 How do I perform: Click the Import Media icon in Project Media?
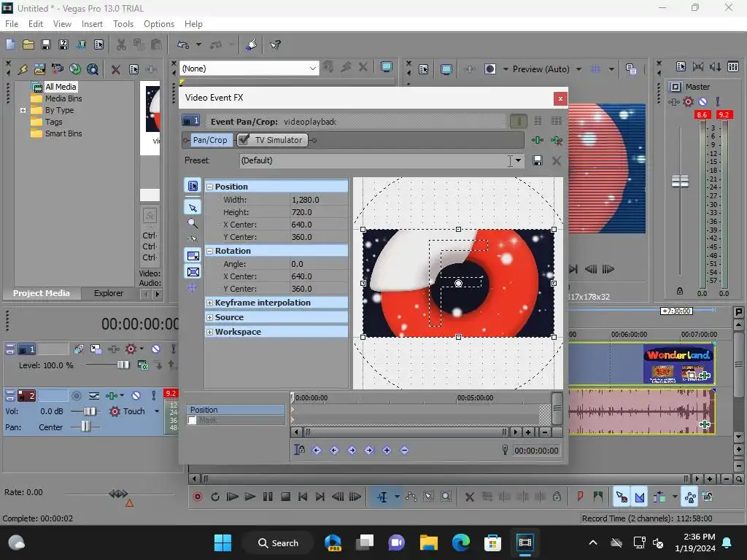pyautogui.click(x=40, y=69)
